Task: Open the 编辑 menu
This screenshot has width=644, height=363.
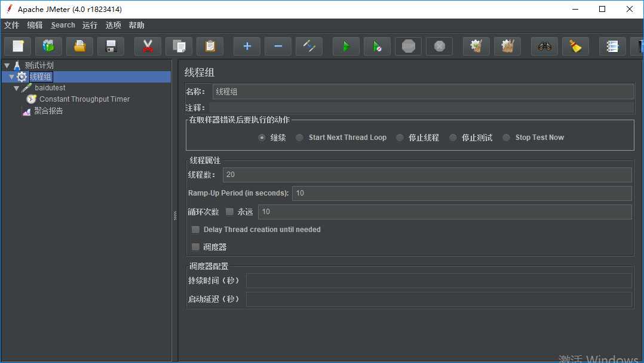Action: tap(35, 25)
